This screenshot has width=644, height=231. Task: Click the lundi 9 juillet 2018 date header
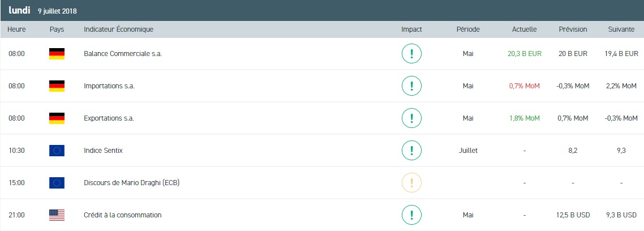[42, 11]
